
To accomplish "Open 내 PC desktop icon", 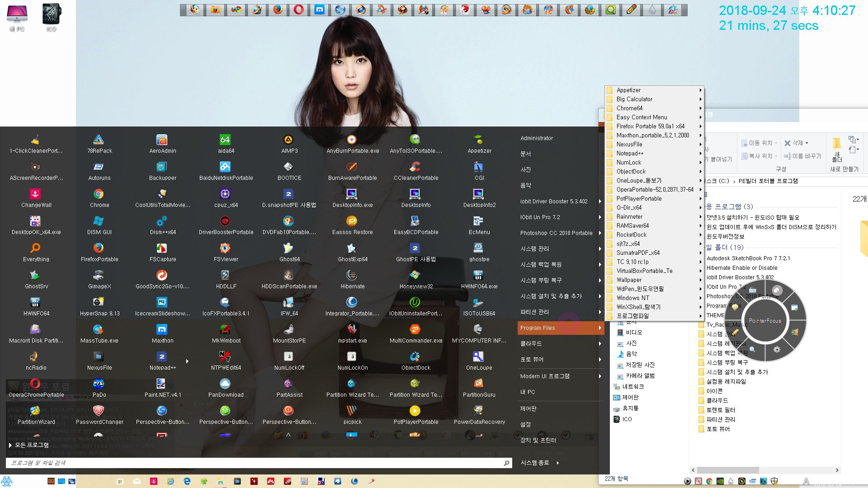I will [17, 17].
